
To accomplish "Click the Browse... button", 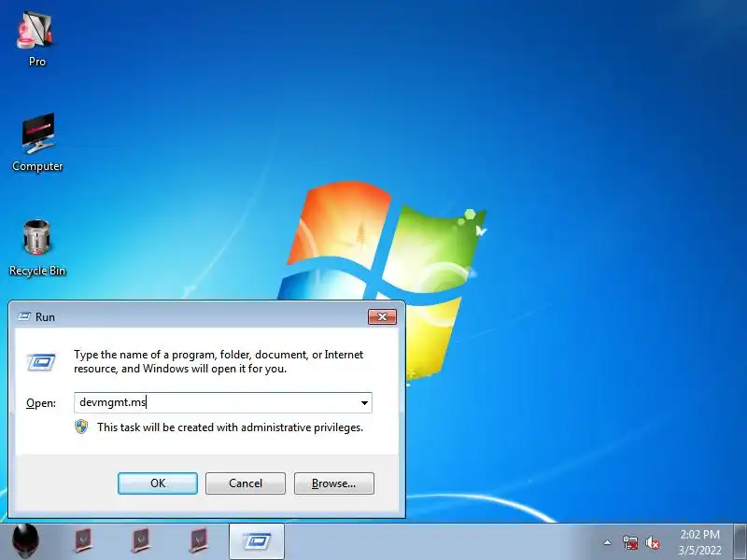I will (x=334, y=483).
